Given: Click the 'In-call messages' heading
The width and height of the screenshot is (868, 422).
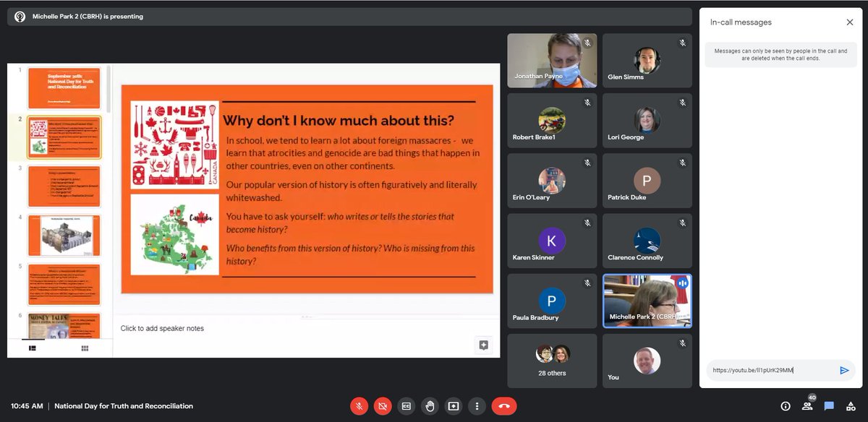Looking at the screenshot, I should click(741, 22).
